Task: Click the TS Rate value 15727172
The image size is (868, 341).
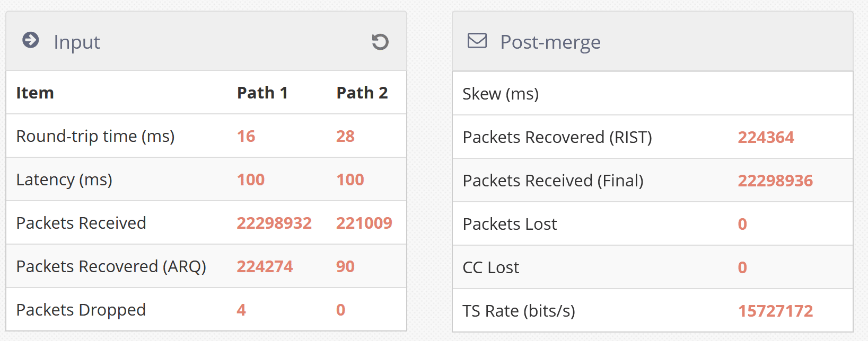Action: pyautogui.click(x=775, y=311)
